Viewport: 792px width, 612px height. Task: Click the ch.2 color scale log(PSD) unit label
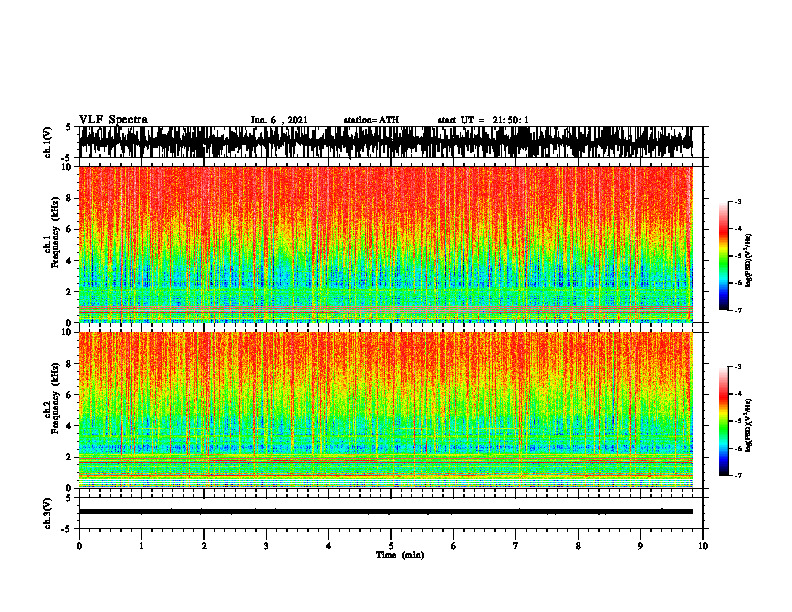[749, 426]
